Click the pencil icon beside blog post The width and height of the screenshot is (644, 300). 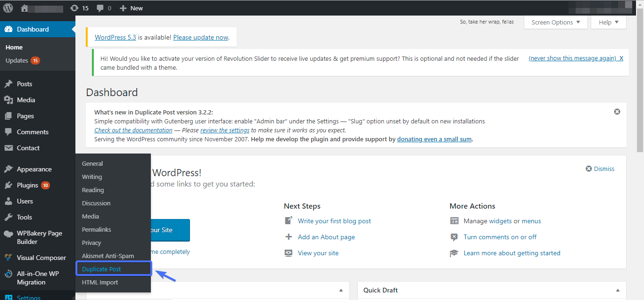[x=289, y=221]
